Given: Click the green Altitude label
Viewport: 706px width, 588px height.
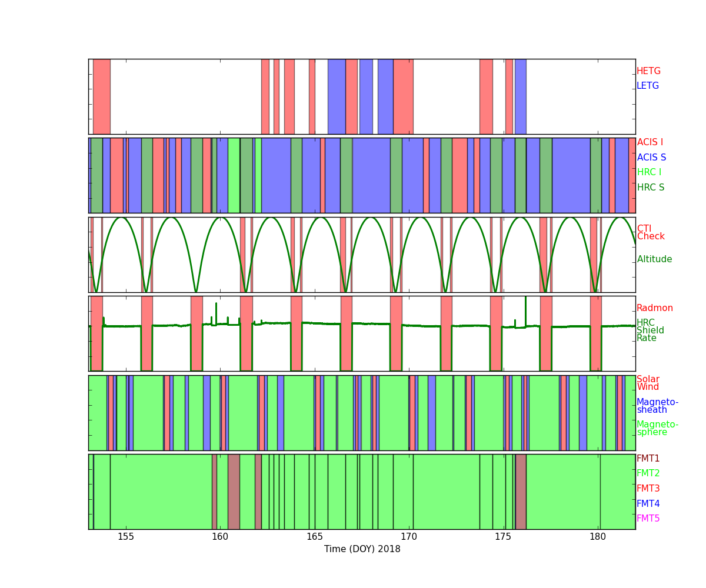Looking at the screenshot, I should point(654,259).
